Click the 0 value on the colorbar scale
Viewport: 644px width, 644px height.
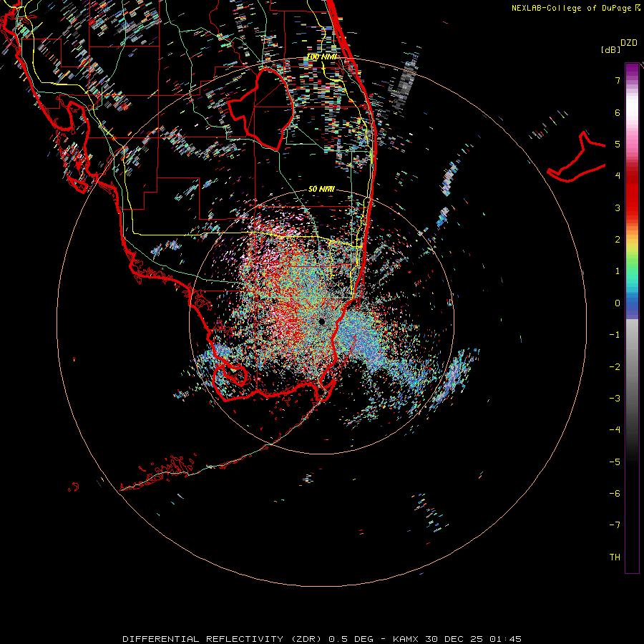tap(618, 303)
